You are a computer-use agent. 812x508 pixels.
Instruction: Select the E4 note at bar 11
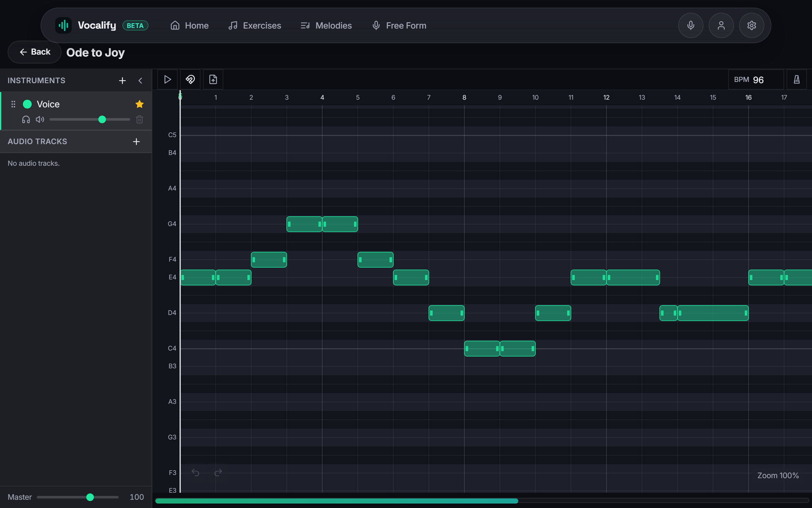click(x=588, y=277)
